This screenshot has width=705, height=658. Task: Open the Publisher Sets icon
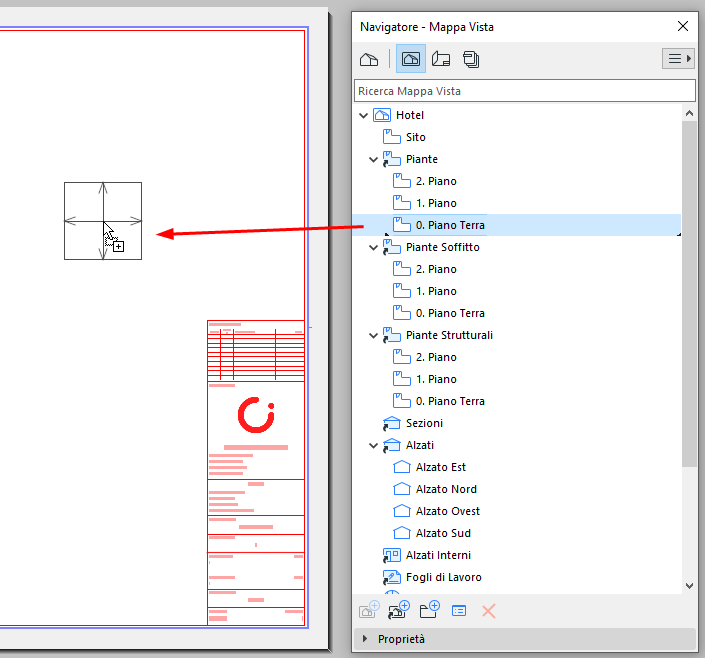[x=471, y=59]
